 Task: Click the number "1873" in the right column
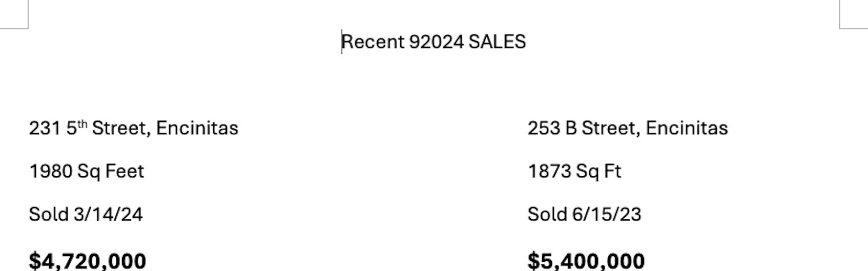[x=549, y=171]
